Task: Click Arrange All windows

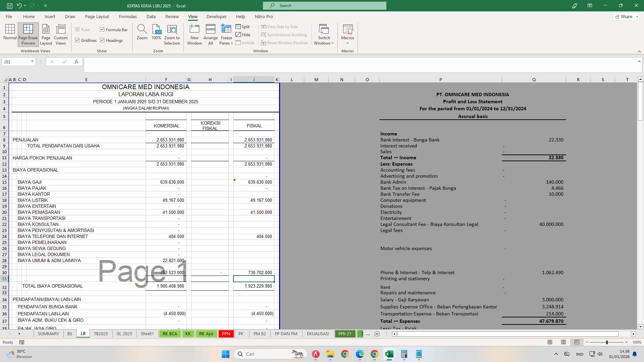Action: point(210,34)
